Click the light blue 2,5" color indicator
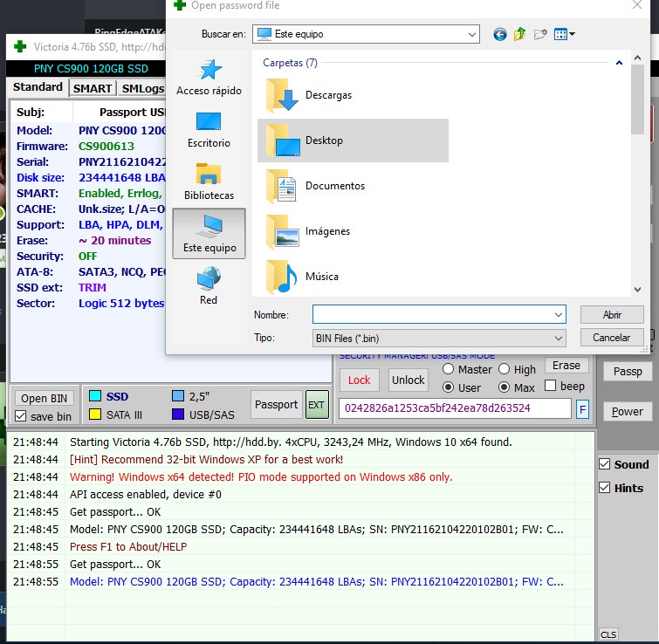 tap(178, 396)
